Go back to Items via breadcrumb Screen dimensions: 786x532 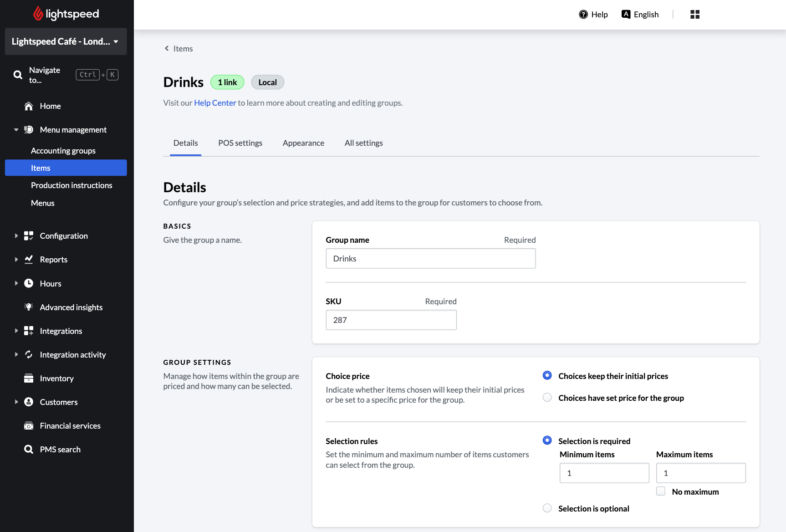coord(179,49)
